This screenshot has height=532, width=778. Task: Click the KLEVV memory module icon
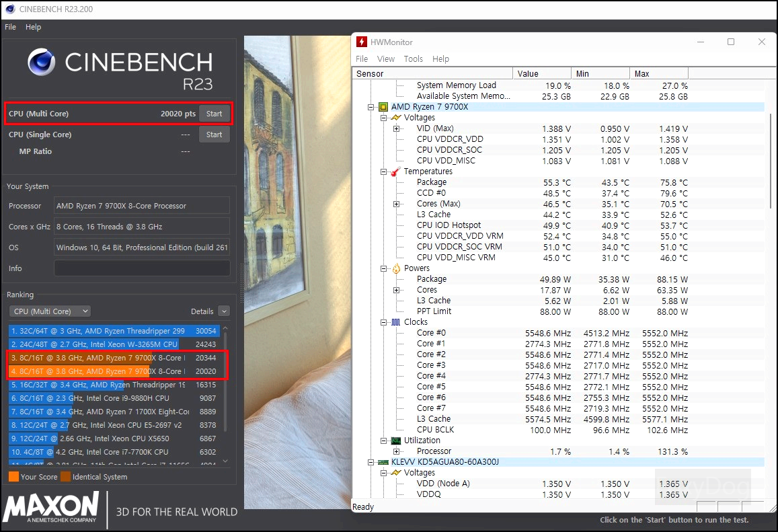tap(383, 462)
